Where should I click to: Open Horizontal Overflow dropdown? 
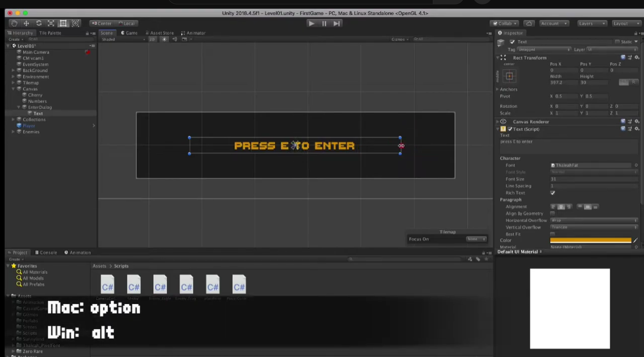coord(593,220)
